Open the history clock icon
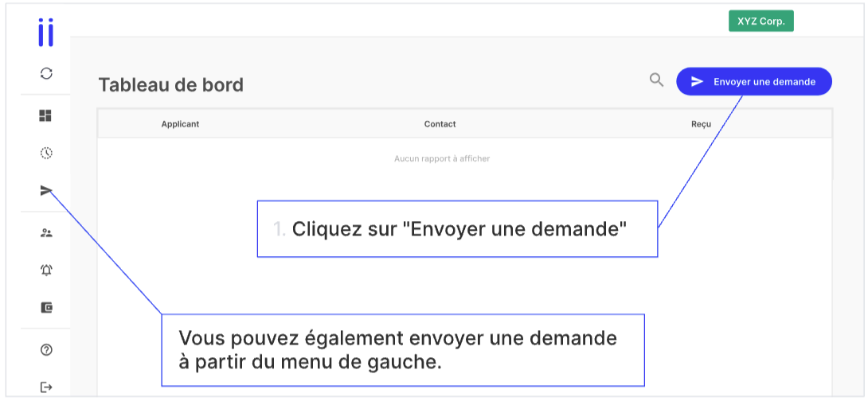The width and height of the screenshot is (868, 401). [46, 154]
